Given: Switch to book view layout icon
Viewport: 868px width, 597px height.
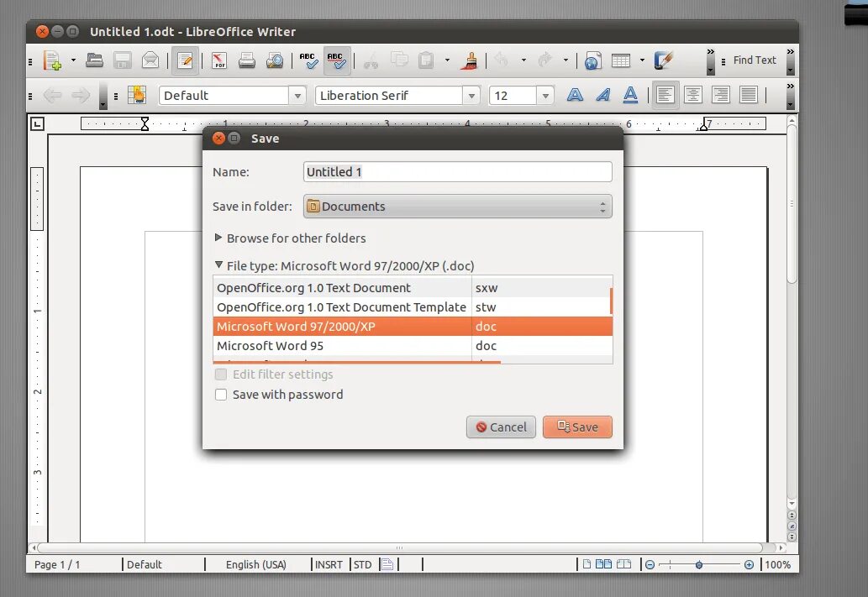Looking at the screenshot, I should (623, 564).
